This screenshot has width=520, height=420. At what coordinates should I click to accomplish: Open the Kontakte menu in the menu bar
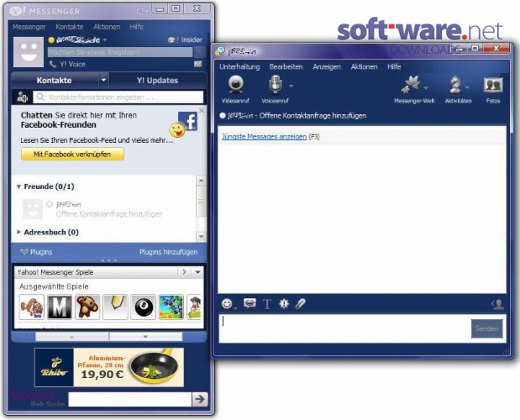click(x=70, y=27)
